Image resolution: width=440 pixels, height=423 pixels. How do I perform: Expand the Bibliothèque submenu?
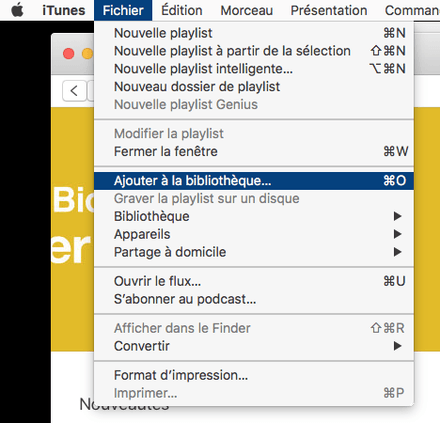(254, 216)
